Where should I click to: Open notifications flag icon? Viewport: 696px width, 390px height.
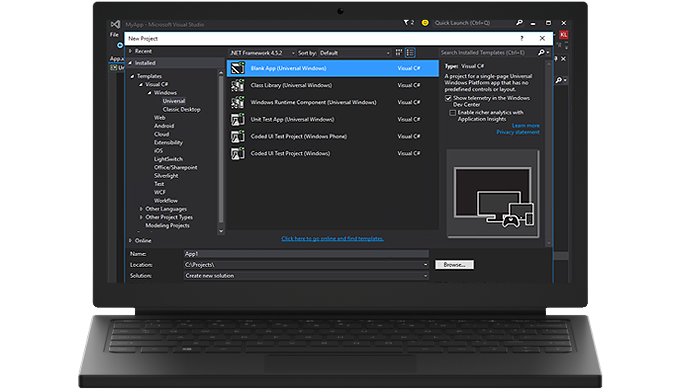coord(406,23)
